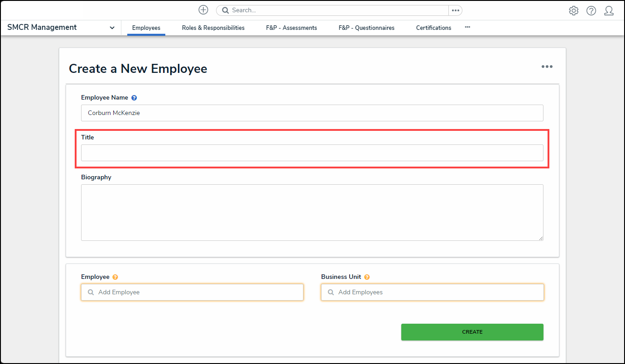Click the plus quick-create icon

pos(203,10)
